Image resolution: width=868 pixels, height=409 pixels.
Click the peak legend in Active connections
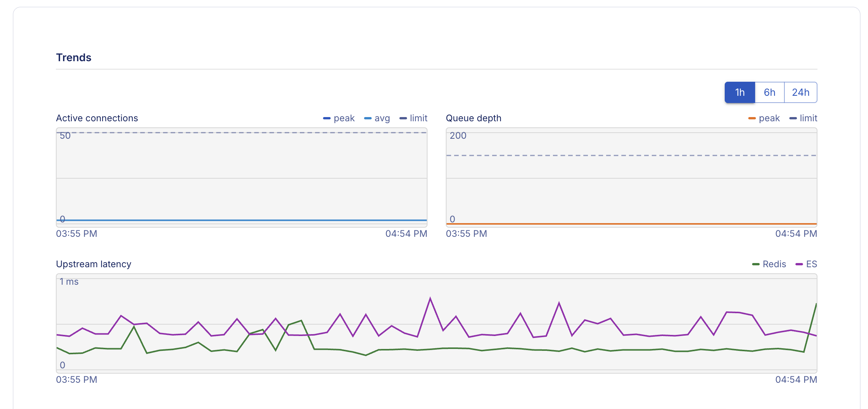click(339, 118)
